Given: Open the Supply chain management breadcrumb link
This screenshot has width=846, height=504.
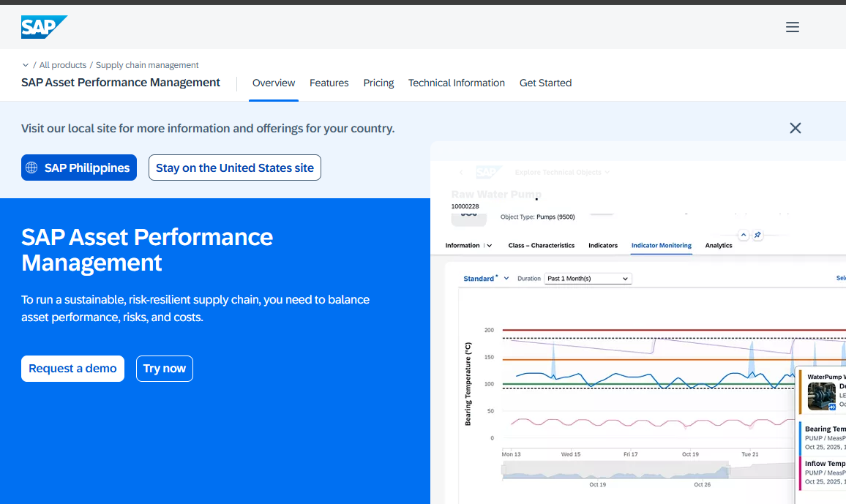Looking at the screenshot, I should pos(147,65).
